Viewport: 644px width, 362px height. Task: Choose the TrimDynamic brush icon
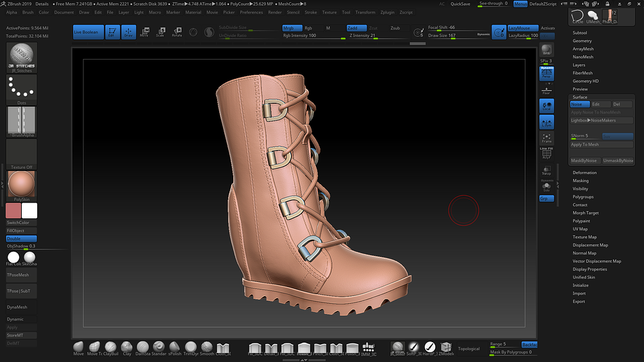[191, 347]
